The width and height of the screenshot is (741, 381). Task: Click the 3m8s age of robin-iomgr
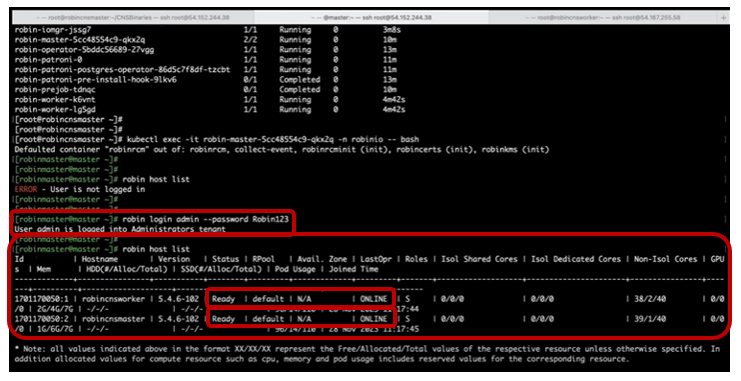click(x=392, y=30)
